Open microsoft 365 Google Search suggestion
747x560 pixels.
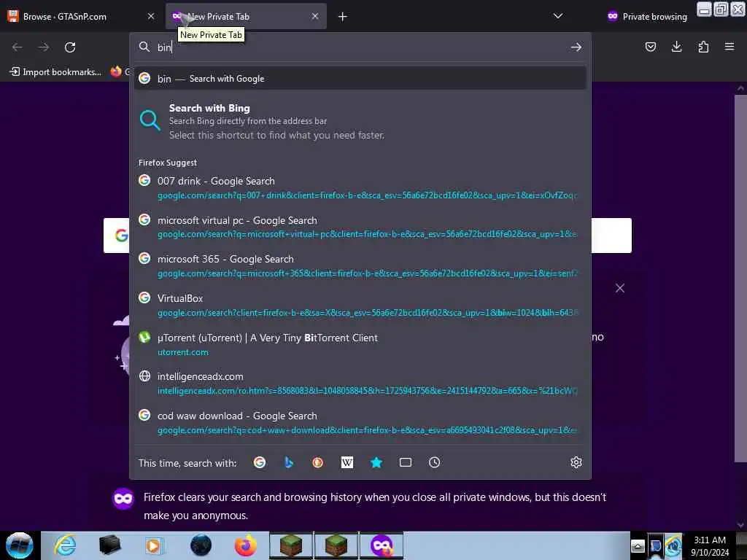click(x=360, y=265)
